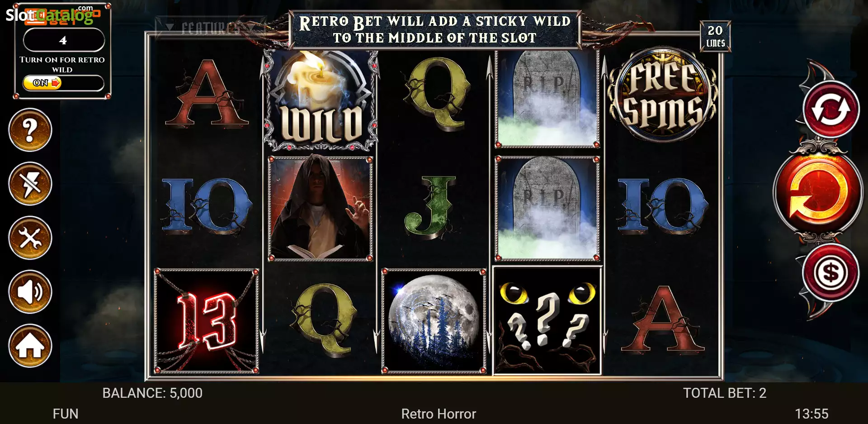Open the settings wrench tools button

pyautogui.click(x=30, y=238)
